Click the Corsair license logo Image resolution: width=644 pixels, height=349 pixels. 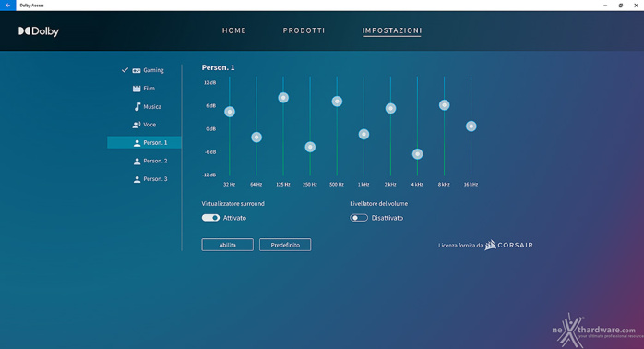click(x=509, y=245)
